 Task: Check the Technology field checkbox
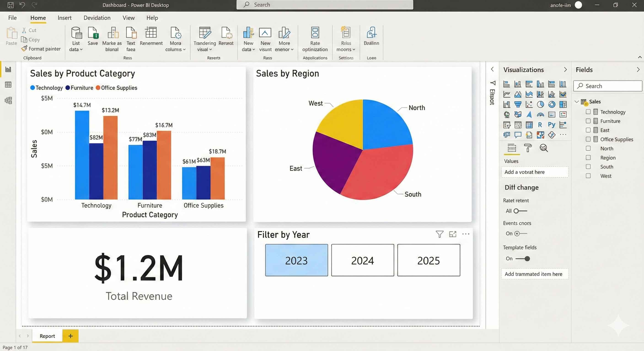[x=588, y=112]
